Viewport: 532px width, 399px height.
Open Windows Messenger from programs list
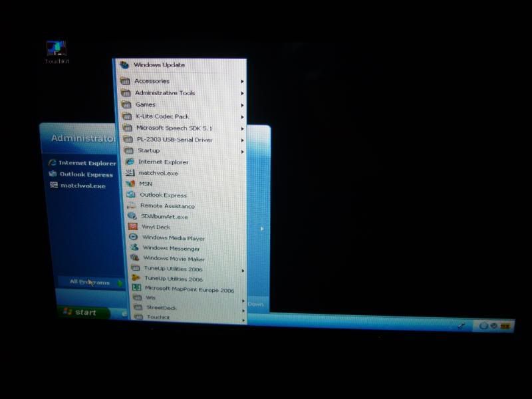[171, 249]
